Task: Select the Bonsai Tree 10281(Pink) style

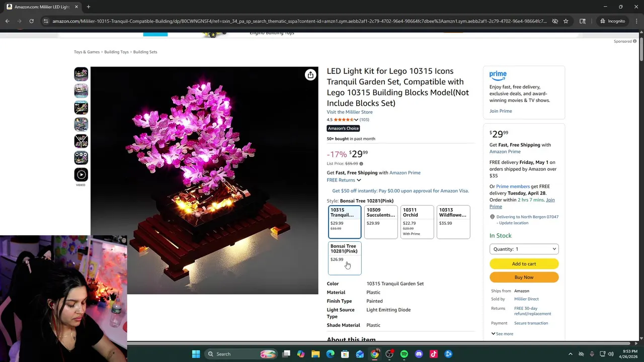Action: pos(345,258)
